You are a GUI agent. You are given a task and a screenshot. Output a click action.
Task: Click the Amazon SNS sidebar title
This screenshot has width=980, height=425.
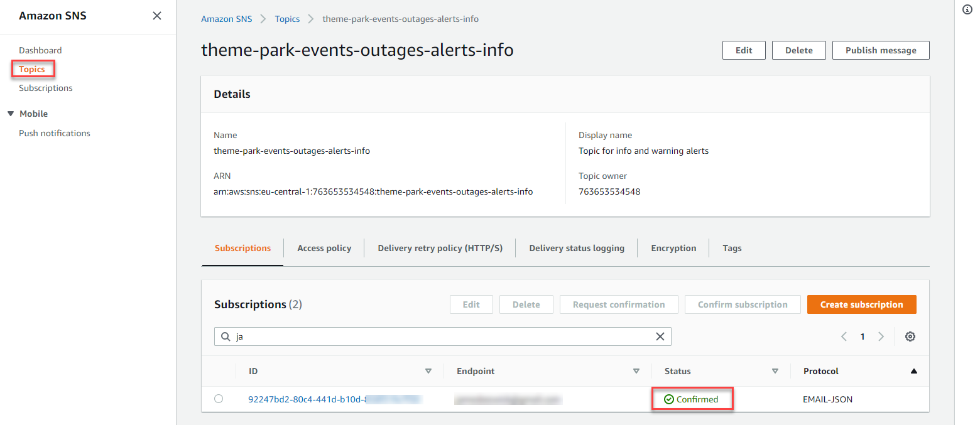tap(53, 16)
